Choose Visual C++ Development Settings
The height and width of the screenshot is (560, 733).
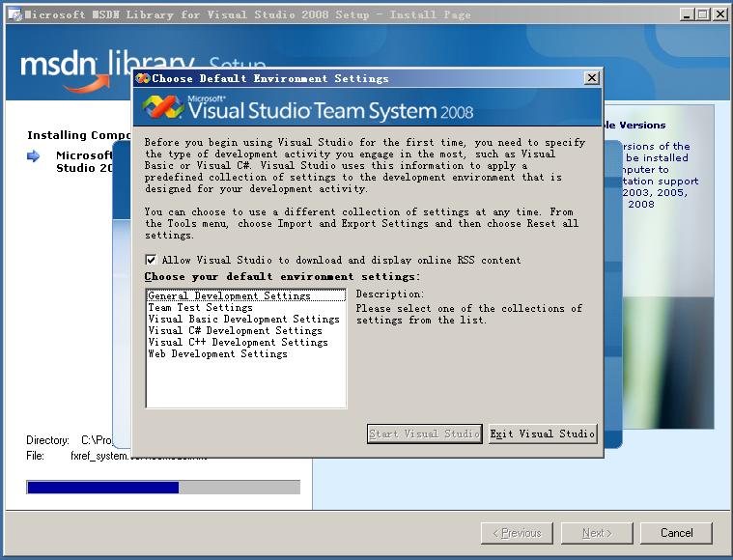tap(246, 343)
